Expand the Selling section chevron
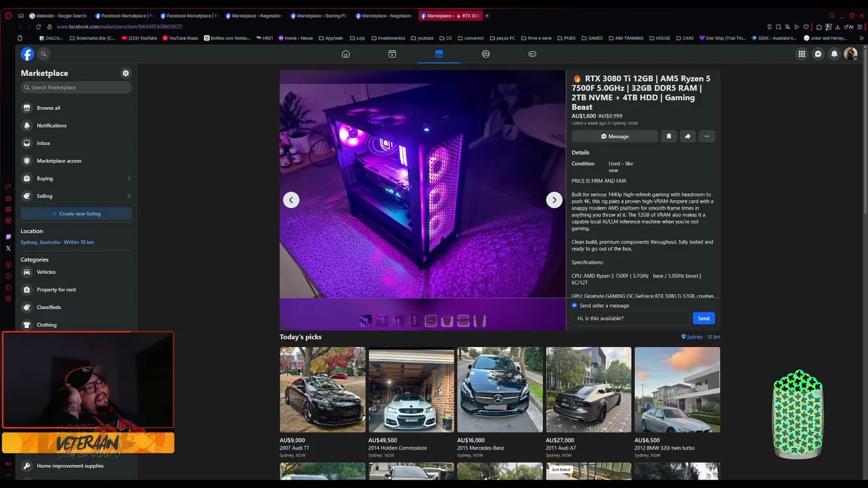The image size is (868, 488). 129,196
